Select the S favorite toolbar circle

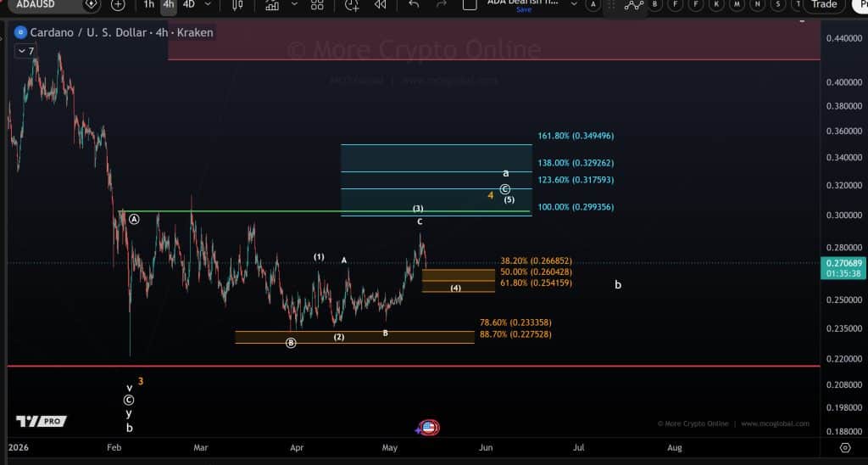pyautogui.click(x=778, y=4)
